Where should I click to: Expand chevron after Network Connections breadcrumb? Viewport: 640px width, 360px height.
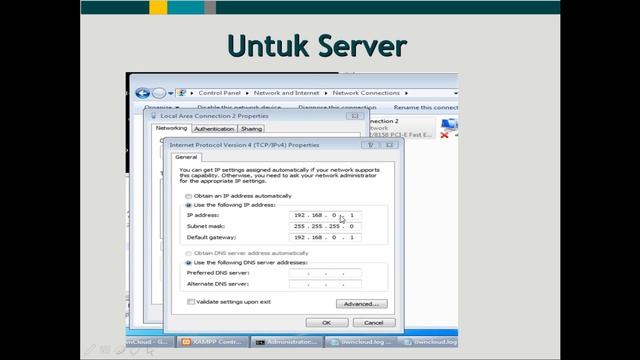click(x=406, y=93)
